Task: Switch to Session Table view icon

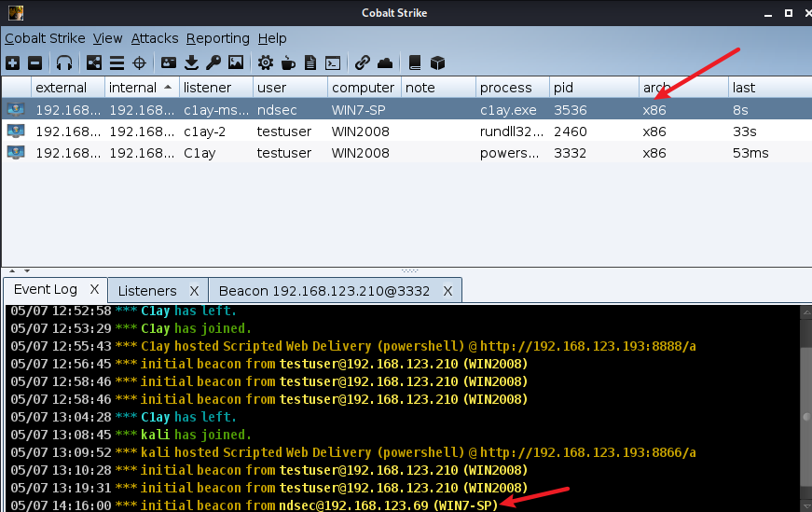Action: pos(117,63)
